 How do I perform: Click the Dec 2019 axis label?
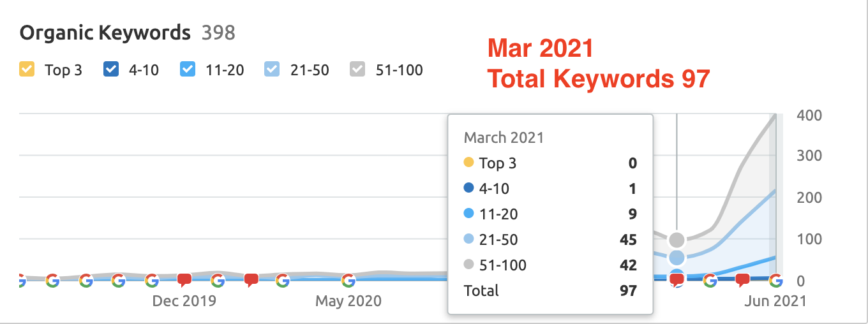click(x=184, y=300)
